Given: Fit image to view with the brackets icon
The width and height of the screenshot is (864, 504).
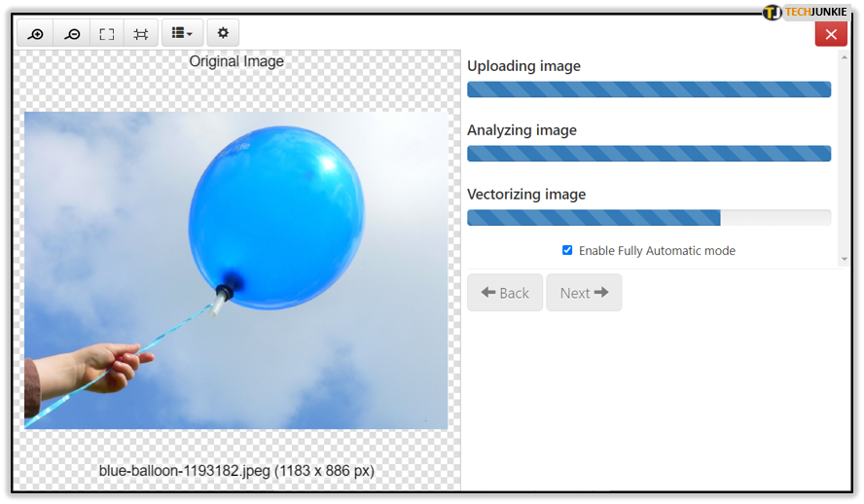Looking at the screenshot, I should (107, 34).
